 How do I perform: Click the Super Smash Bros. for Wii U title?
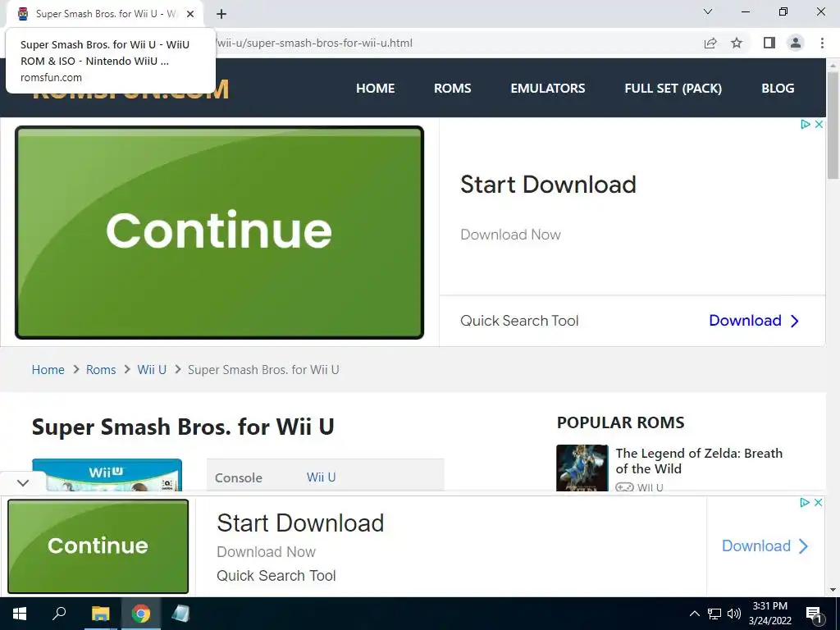pyautogui.click(x=183, y=427)
